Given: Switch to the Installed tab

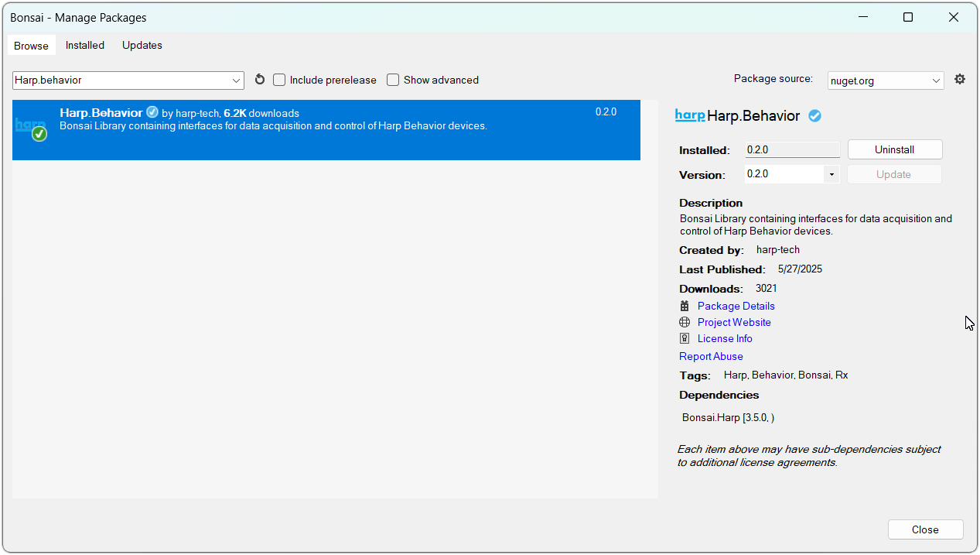Looking at the screenshot, I should click(x=85, y=45).
